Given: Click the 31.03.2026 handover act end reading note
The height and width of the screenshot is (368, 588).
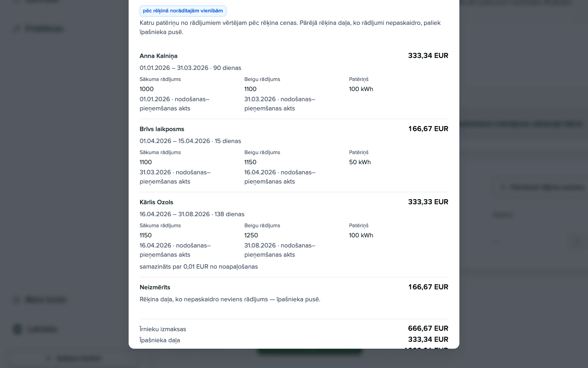Looking at the screenshot, I should coord(280,104).
